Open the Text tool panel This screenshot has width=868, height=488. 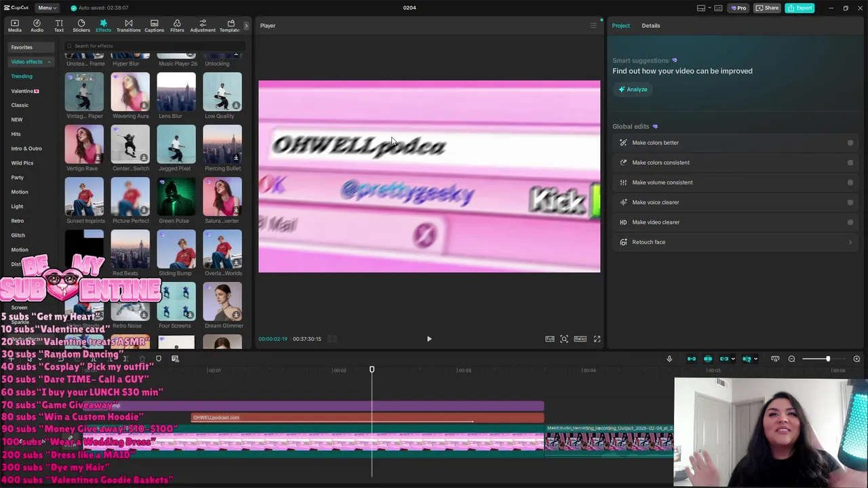tap(59, 26)
